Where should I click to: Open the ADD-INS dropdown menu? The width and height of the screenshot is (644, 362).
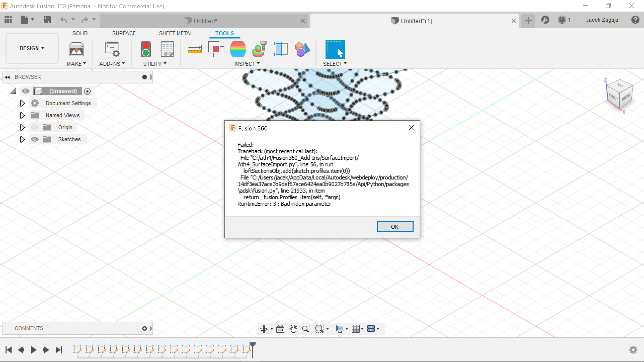tap(112, 64)
